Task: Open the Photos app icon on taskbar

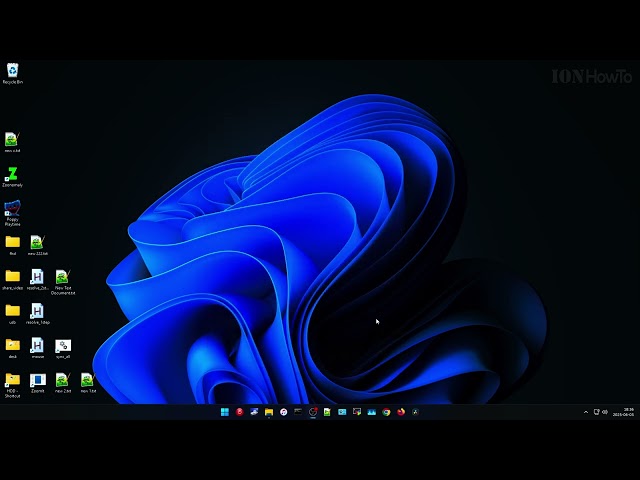Action: coord(371,412)
